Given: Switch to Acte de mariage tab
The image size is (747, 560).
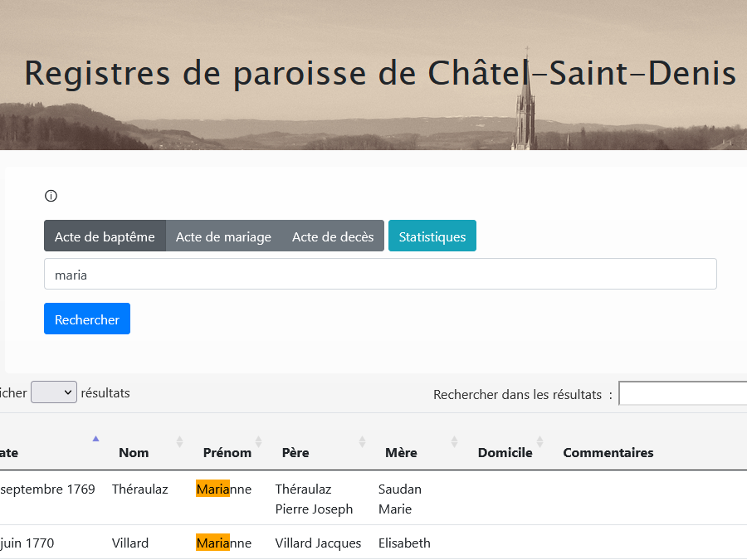Looking at the screenshot, I should click(223, 236).
